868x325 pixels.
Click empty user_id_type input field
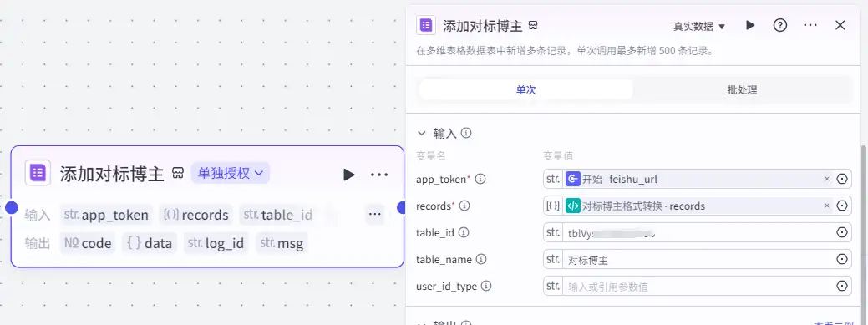[x=698, y=287]
